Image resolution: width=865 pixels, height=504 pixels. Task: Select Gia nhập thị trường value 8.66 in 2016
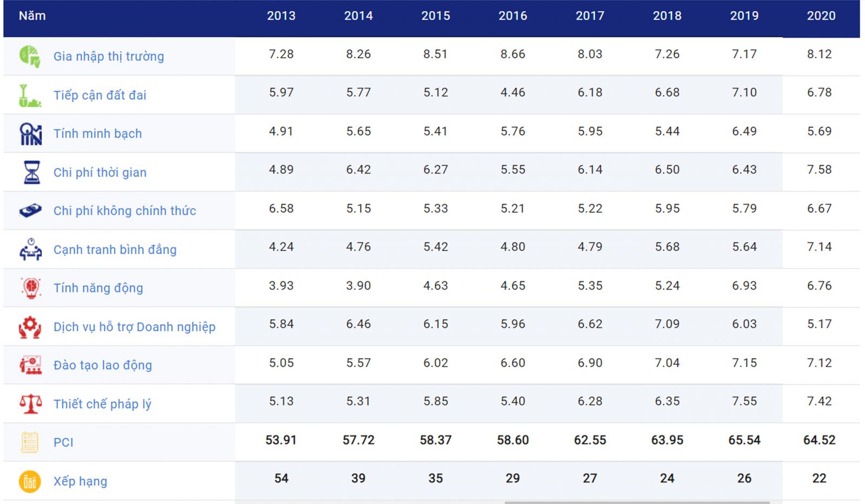pos(513,54)
